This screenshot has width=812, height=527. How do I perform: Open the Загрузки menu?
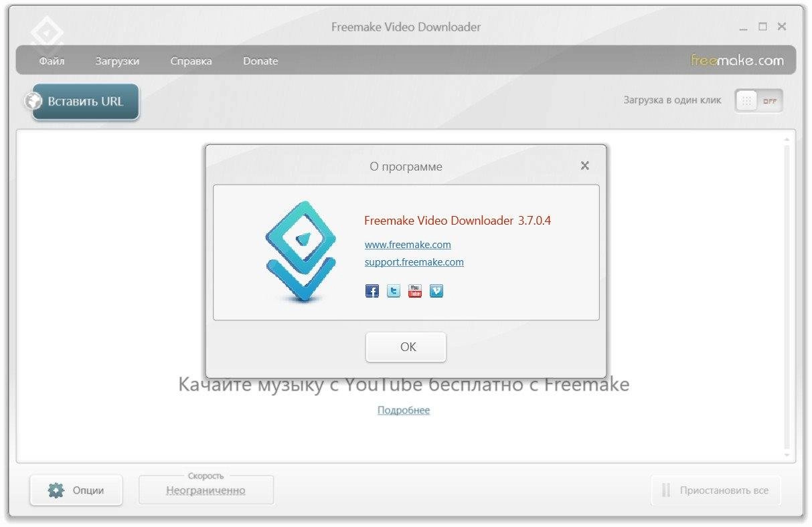117,61
